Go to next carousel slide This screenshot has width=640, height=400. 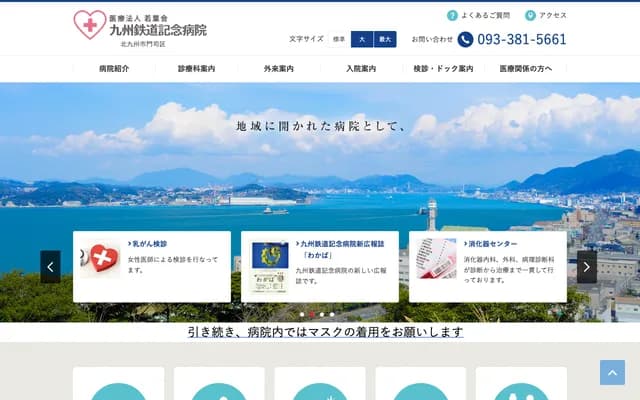coord(587,267)
